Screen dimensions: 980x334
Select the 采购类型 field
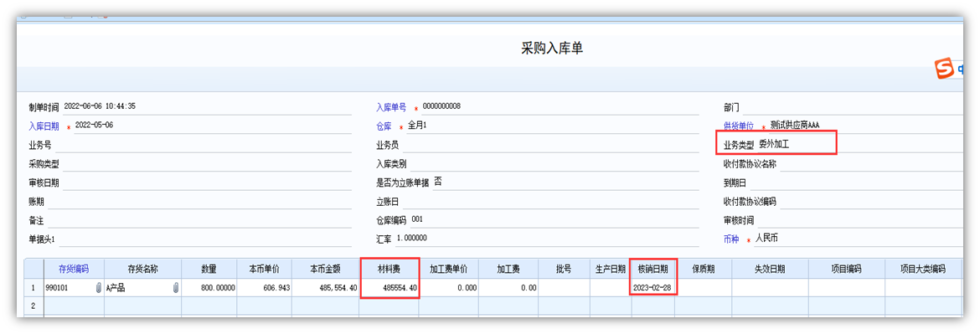click(x=207, y=164)
